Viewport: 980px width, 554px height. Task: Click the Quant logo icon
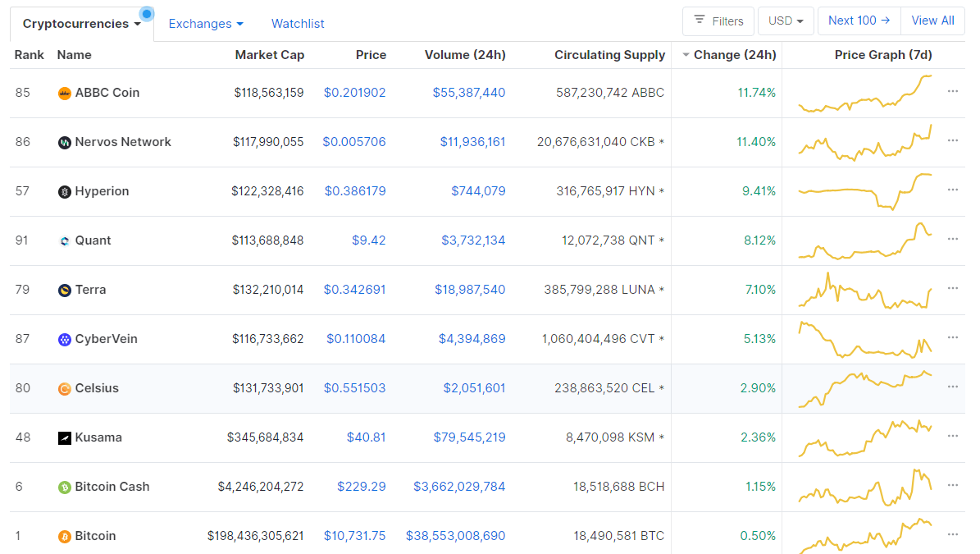coord(64,241)
